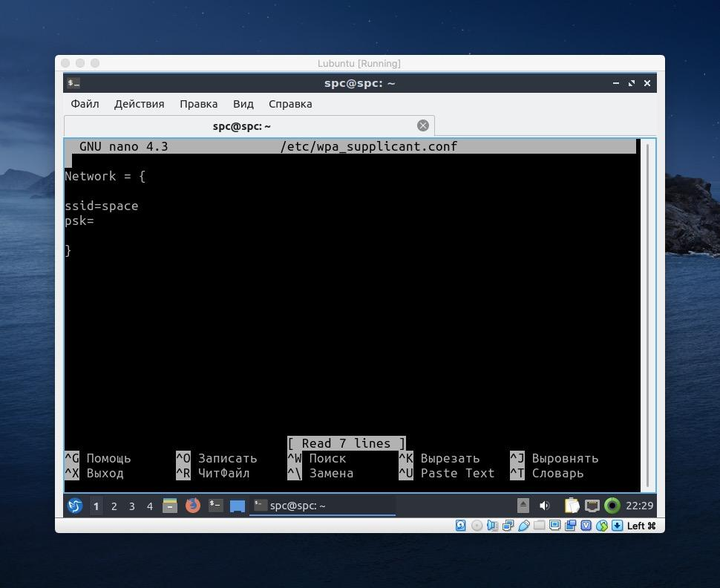Screen dimensions: 720x588
Task: Open the Правка menu
Action: 199,104
